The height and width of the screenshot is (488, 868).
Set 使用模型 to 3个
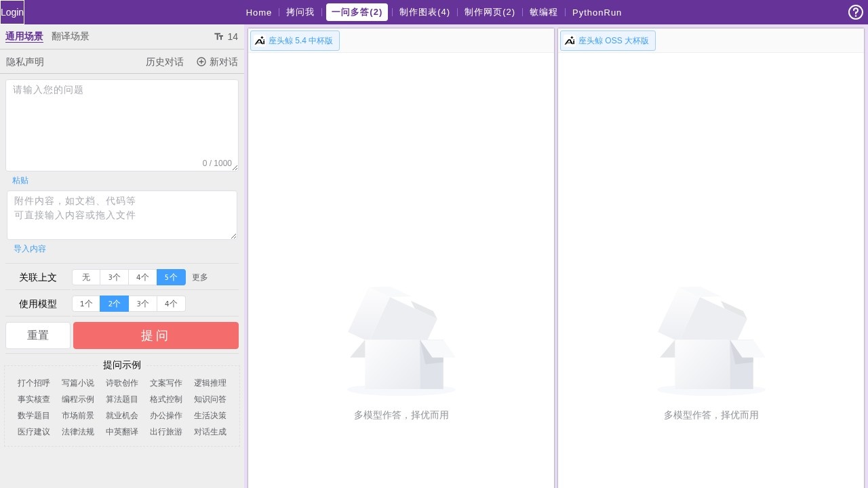pyautogui.click(x=142, y=304)
